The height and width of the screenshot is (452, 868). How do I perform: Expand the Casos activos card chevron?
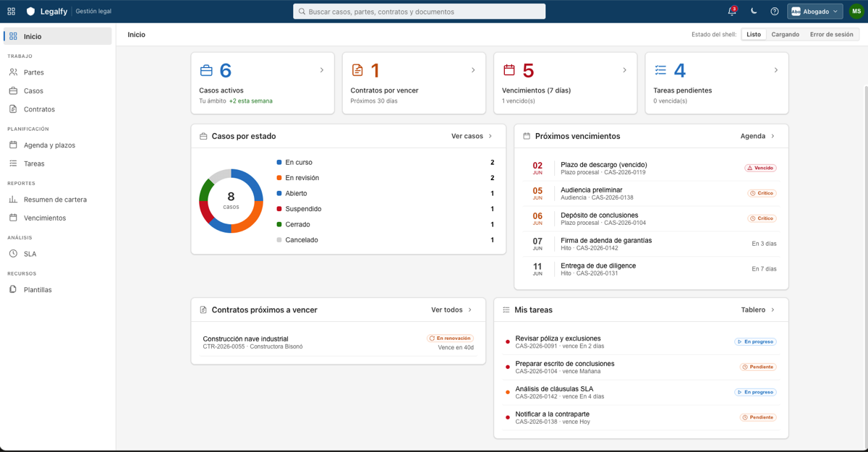(x=322, y=70)
